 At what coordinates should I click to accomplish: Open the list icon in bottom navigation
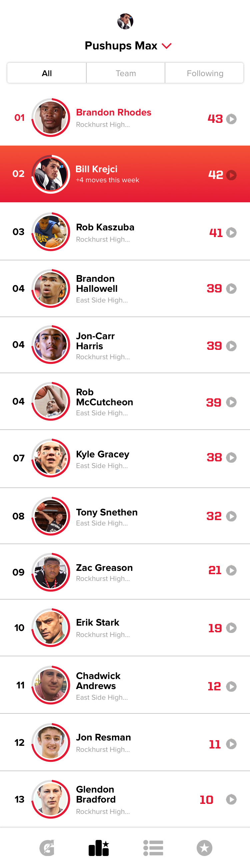pyautogui.click(x=153, y=848)
